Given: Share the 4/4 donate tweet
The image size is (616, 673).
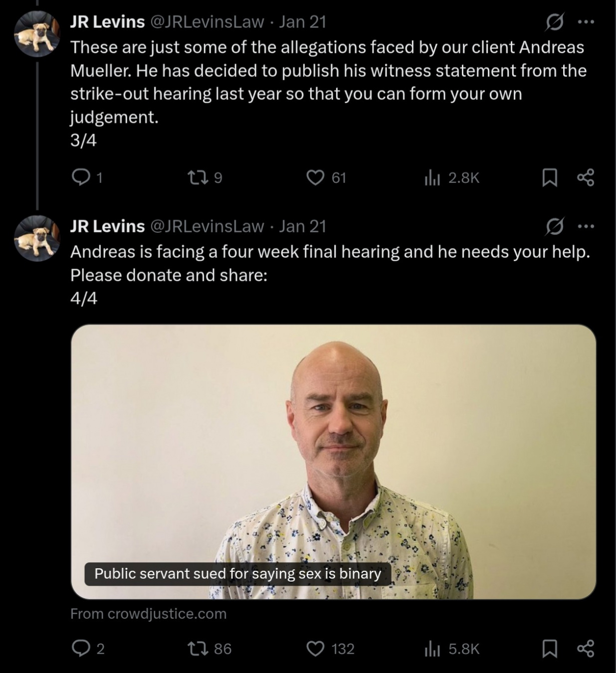Looking at the screenshot, I should pyautogui.click(x=586, y=649).
